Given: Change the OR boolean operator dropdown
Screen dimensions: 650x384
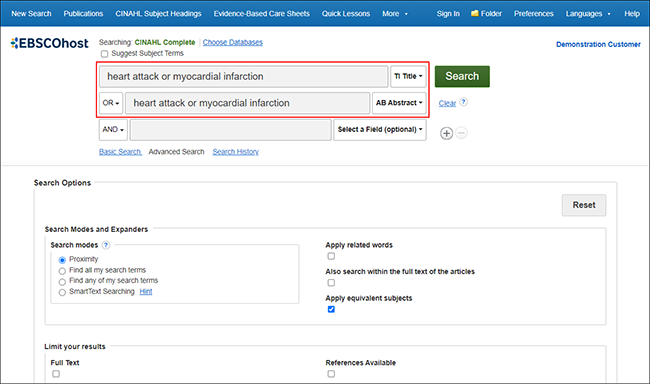Looking at the screenshot, I should click(111, 103).
